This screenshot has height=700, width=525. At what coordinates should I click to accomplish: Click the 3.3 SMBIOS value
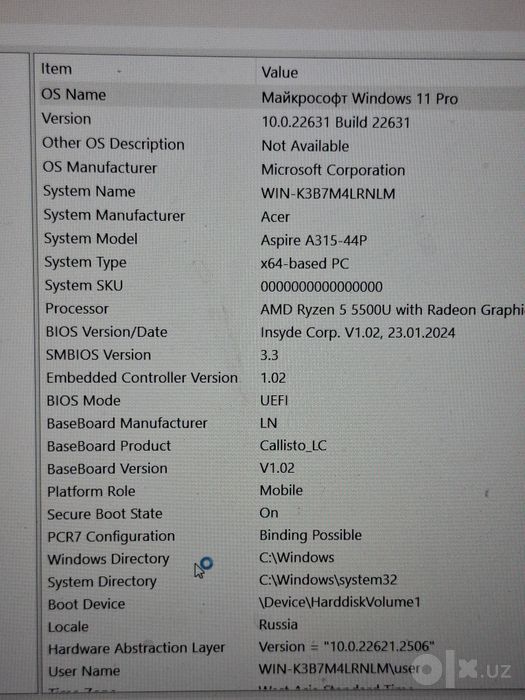269,355
